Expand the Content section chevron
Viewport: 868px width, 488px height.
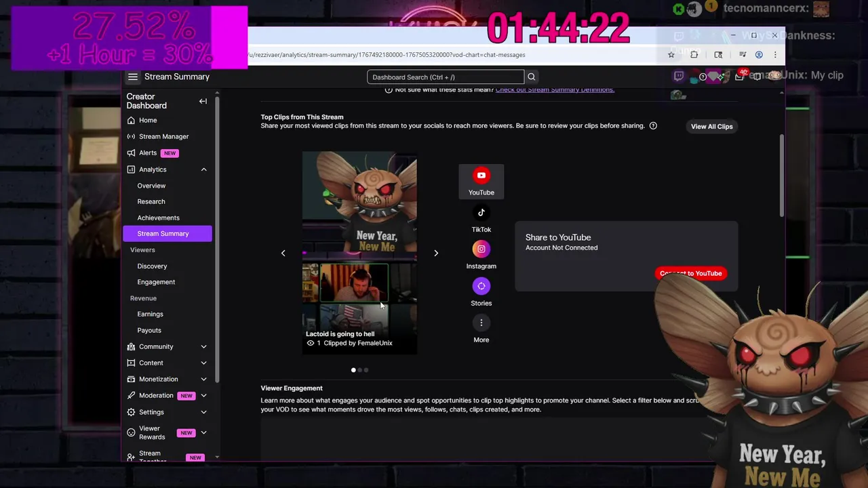point(203,363)
